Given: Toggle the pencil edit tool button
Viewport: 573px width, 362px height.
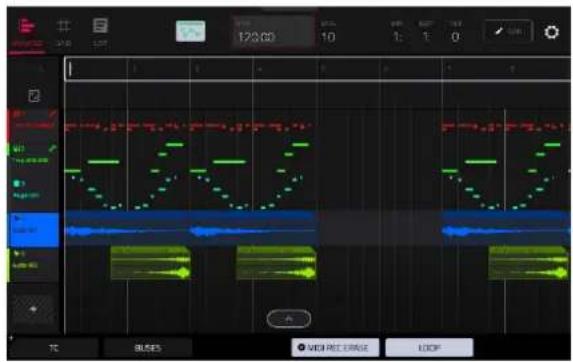Looking at the screenshot, I should (508, 31).
